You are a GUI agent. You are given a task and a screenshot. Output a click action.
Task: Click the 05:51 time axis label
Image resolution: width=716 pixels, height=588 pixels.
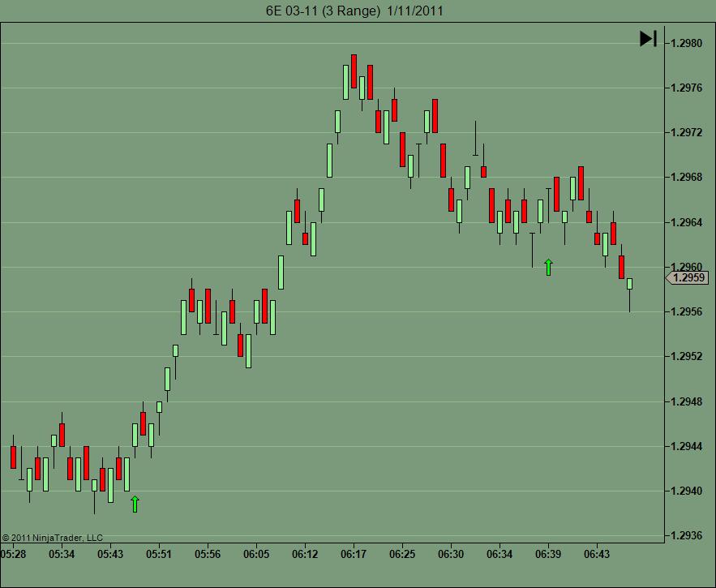pyautogui.click(x=159, y=554)
